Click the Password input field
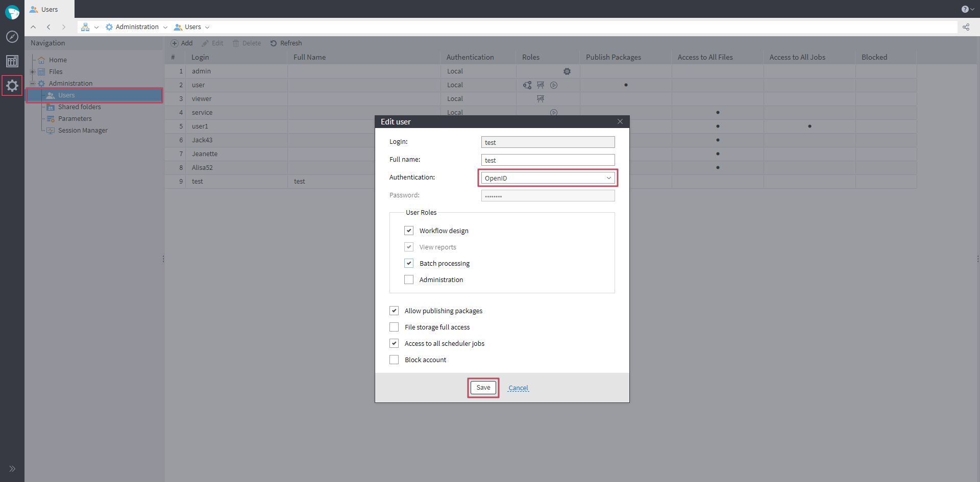The width and height of the screenshot is (980, 482). (x=548, y=196)
